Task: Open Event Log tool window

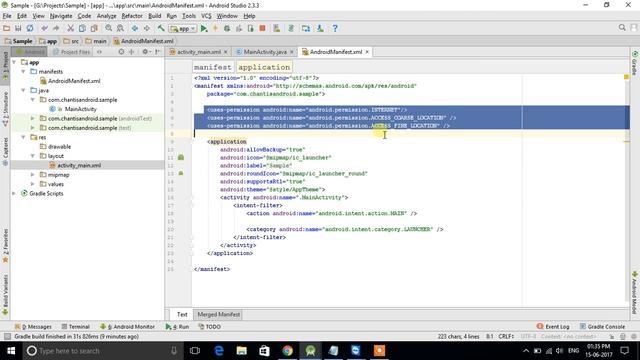Action: [x=553, y=327]
